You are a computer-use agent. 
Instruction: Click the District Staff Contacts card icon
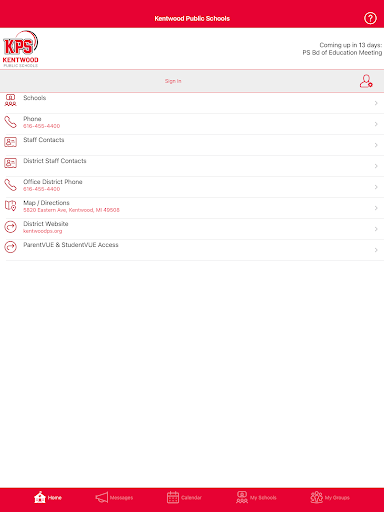click(10, 163)
